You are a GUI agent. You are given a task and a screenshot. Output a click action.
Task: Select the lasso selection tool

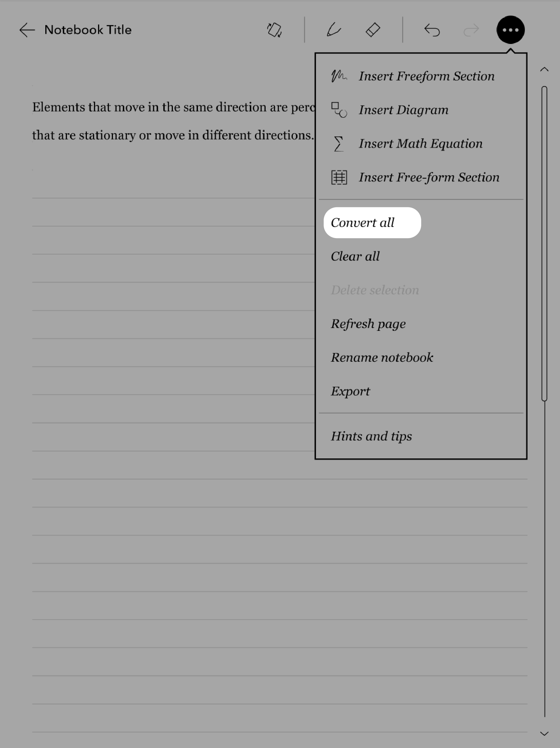[x=274, y=29]
